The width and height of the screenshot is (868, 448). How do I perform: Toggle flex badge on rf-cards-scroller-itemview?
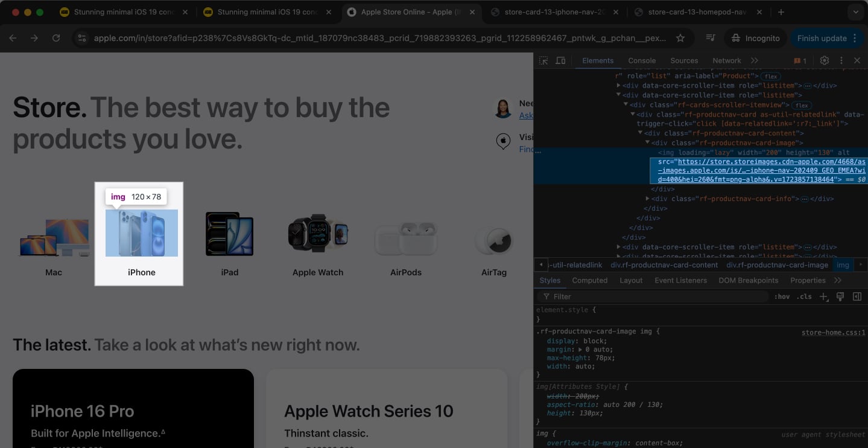(x=802, y=105)
